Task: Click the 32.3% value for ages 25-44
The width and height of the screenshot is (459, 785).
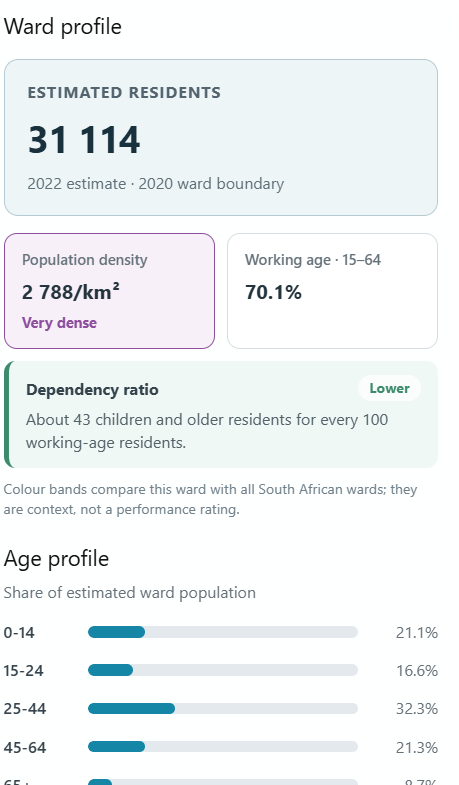Action: pyautogui.click(x=417, y=709)
